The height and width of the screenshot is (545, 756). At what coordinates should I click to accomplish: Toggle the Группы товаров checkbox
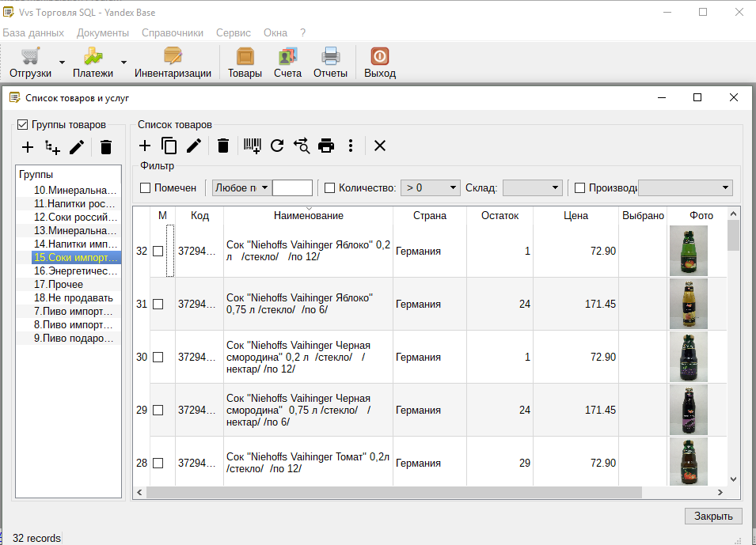22,125
